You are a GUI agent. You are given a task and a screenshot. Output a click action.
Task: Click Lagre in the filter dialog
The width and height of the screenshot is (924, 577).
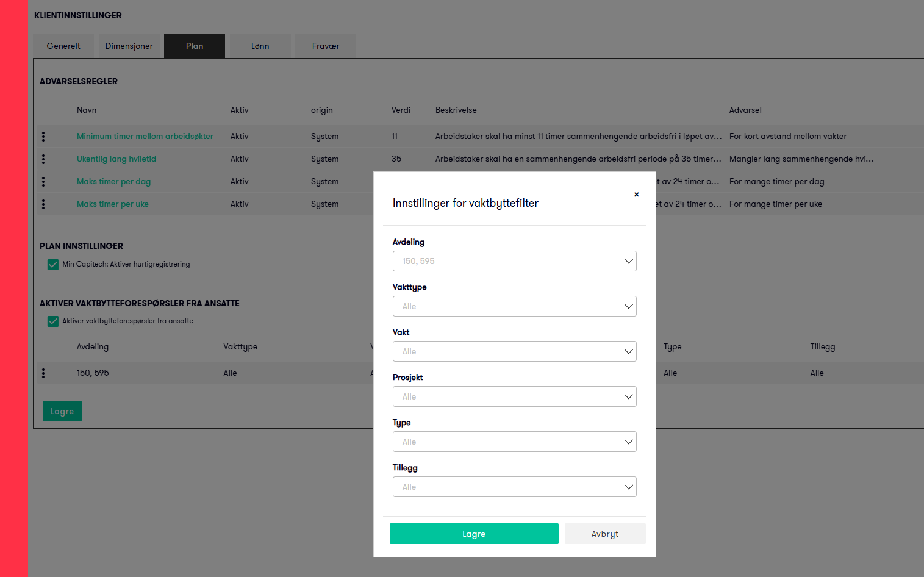click(474, 534)
